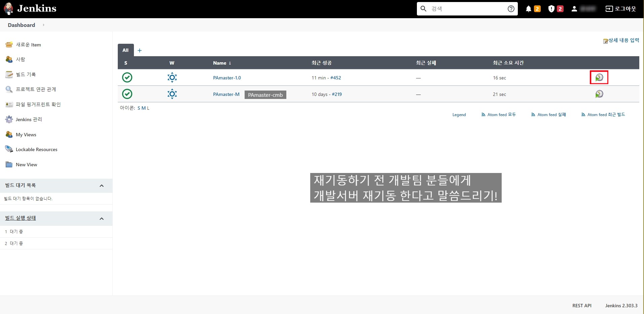
Task: Open build #219 link
Action: [x=337, y=94]
